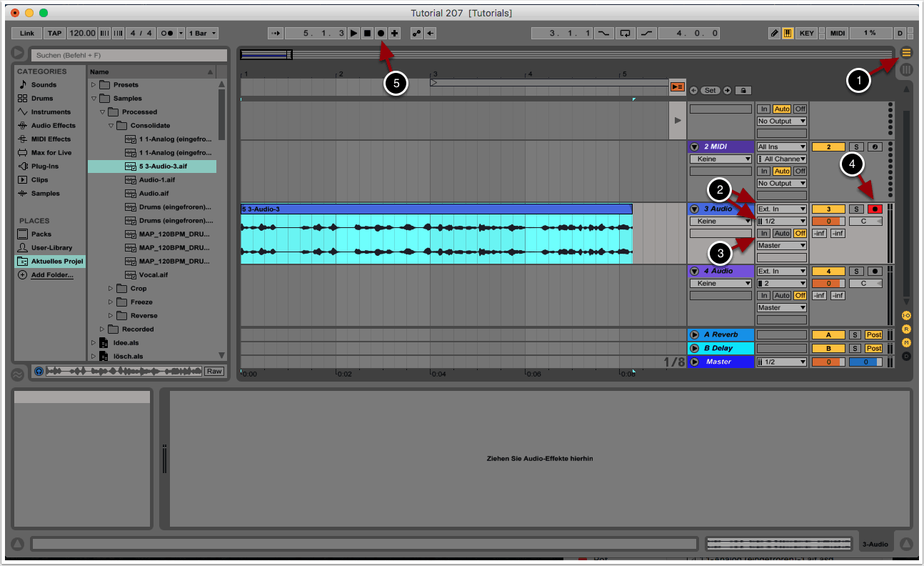Solo the 3 Audio track

(856, 209)
